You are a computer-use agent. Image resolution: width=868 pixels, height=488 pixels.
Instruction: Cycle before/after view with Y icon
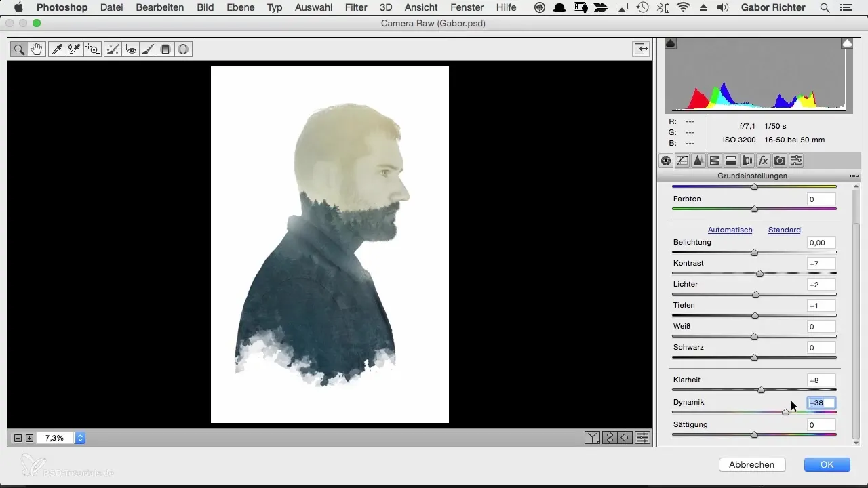point(593,437)
